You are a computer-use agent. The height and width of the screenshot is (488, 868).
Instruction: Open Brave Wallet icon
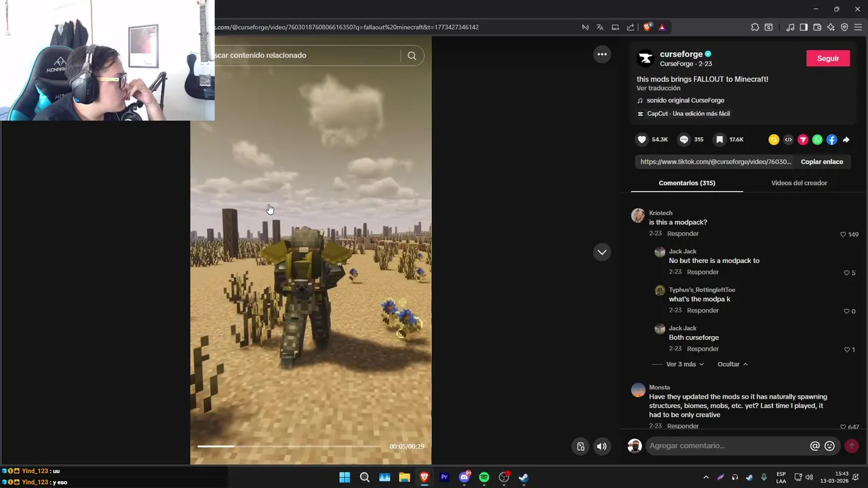pos(817,27)
